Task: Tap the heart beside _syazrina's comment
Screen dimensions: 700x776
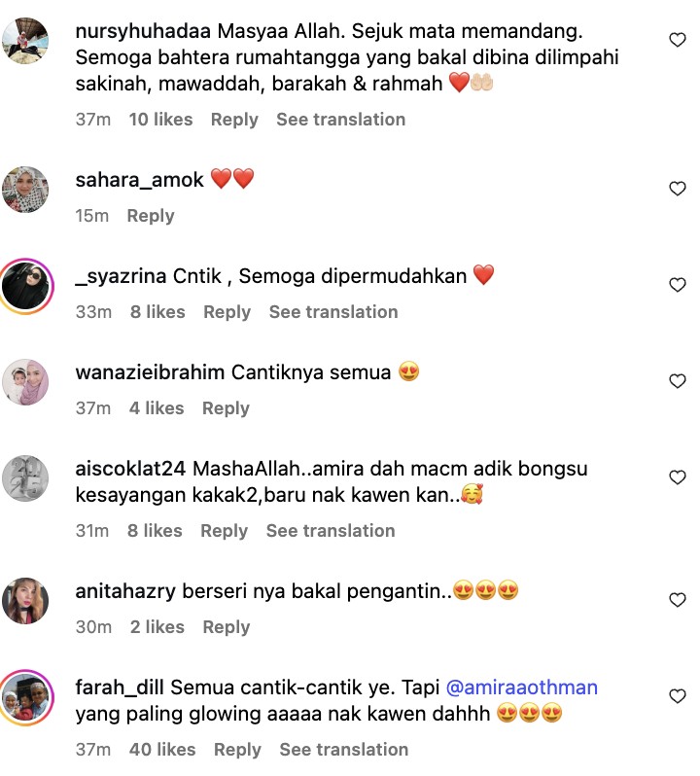Action: (678, 285)
